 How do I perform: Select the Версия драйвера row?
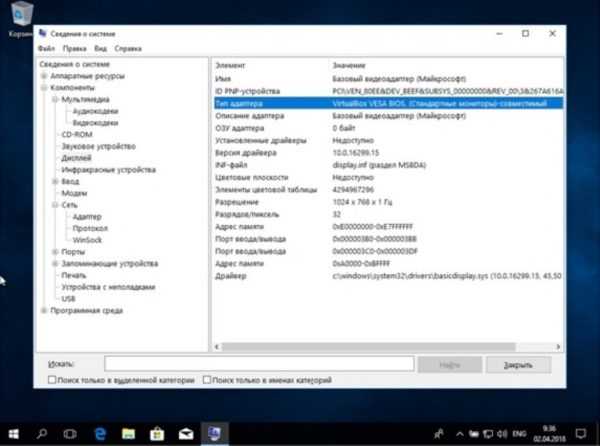[388, 153]
